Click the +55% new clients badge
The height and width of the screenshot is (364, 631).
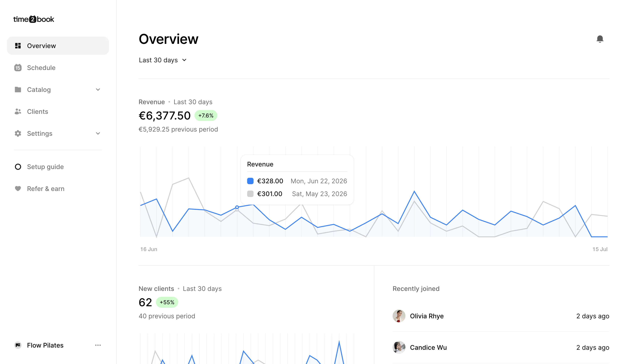(x=167, y=302)
